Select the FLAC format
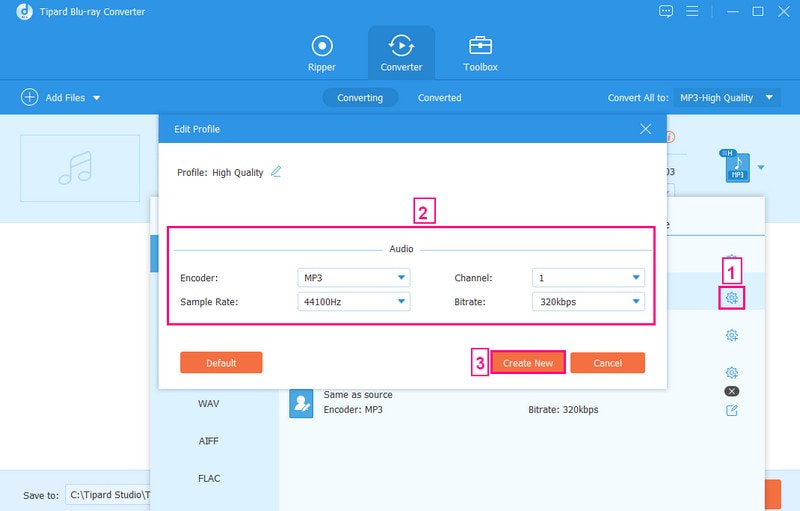 (x=209, y=478)
